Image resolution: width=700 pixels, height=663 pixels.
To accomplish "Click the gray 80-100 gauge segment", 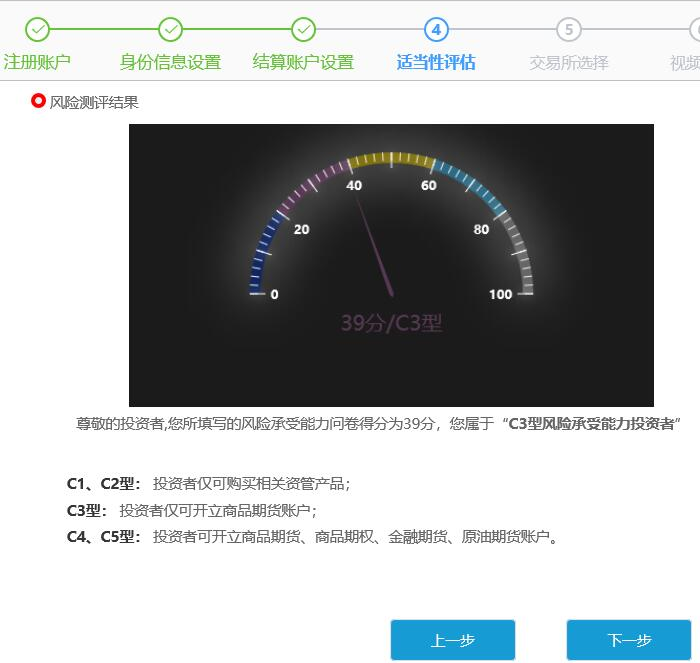I will click(x=518, y=253).
